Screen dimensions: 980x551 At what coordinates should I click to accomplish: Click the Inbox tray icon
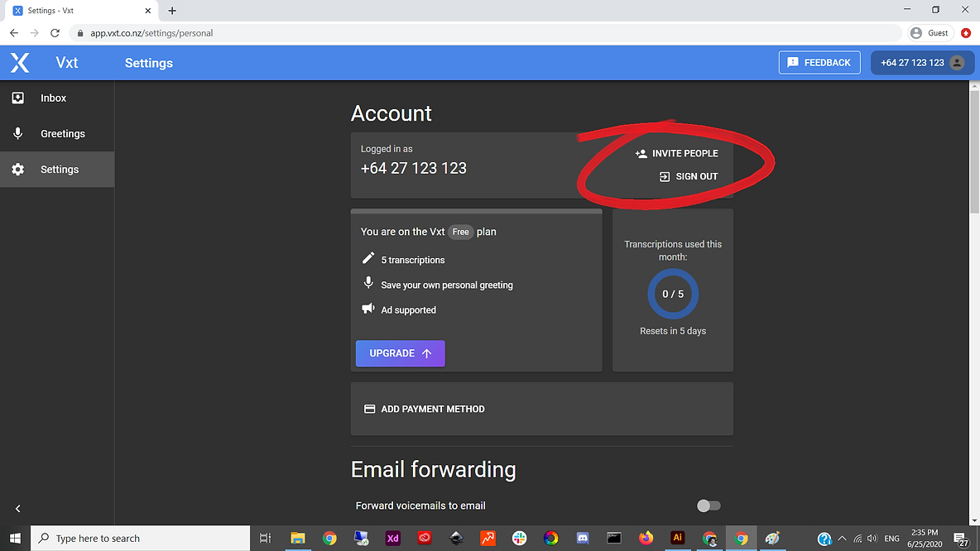coord(17,98)
